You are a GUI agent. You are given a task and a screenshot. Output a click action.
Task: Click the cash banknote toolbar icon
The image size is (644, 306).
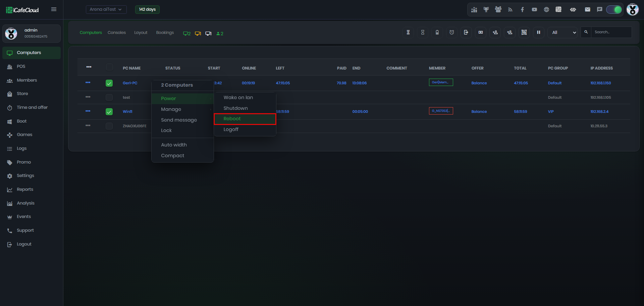click(481, 32)
